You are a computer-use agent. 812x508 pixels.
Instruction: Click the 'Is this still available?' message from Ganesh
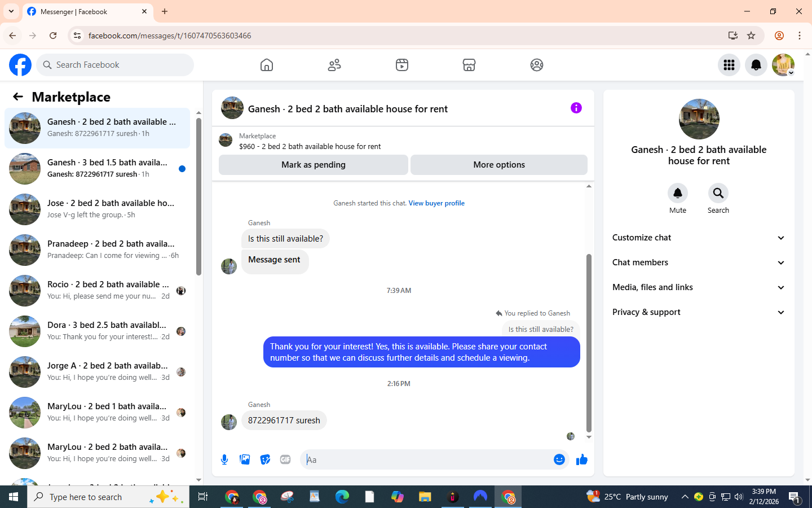[285, 239]
